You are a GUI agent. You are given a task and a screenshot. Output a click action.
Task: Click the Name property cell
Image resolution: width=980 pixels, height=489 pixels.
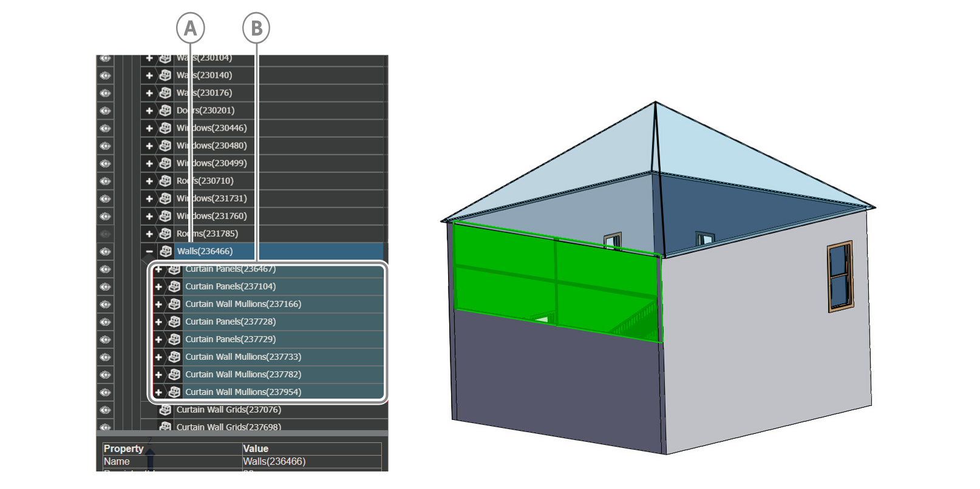pyautogui.click(x=172, y=462)
